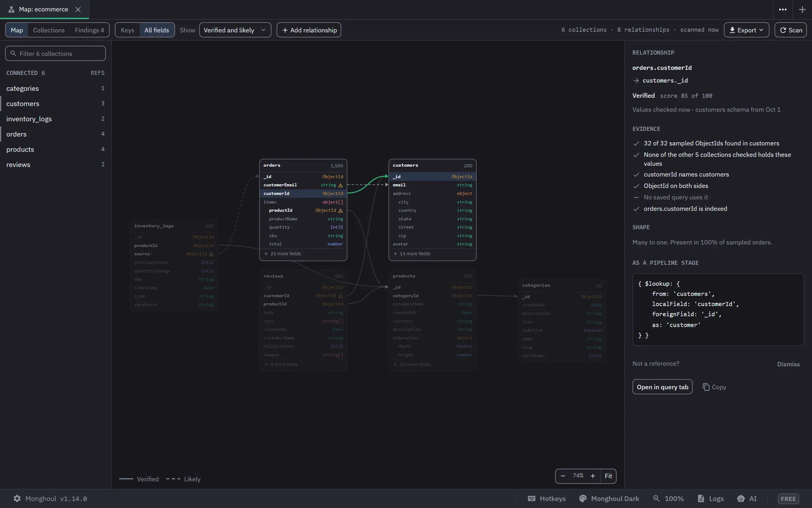Image resolution: width=812 pixels, height=508 pixels.
Task: Select products in collections list
Action: click(56, 150)
